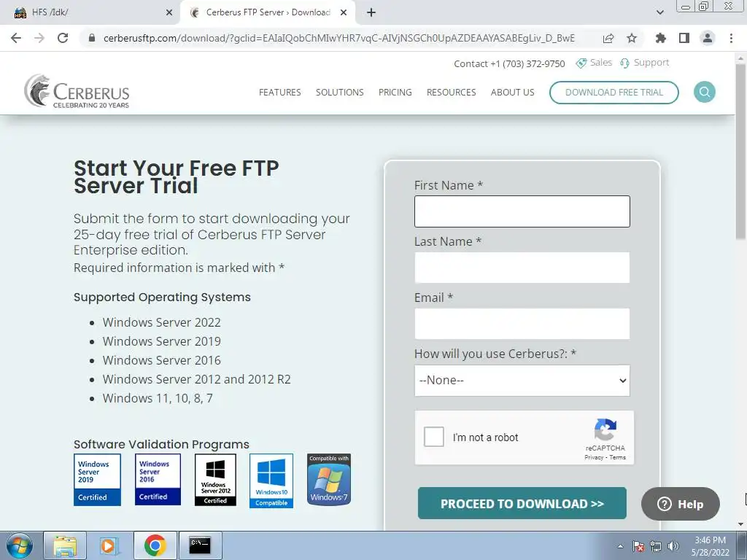Viewport: 747px width, 560px height.
Task: Open a new tab with the plus icon
Action: (x=371, y=12)
